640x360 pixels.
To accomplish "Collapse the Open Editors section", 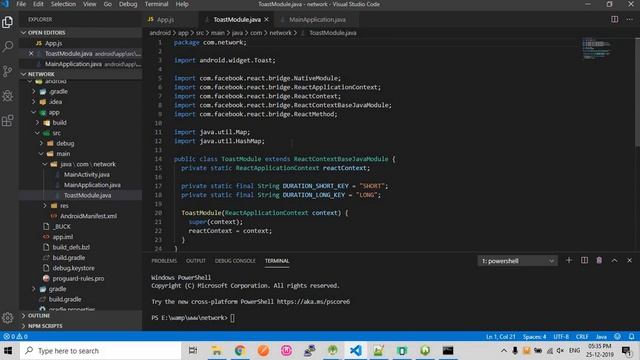I will click(24, 32).
